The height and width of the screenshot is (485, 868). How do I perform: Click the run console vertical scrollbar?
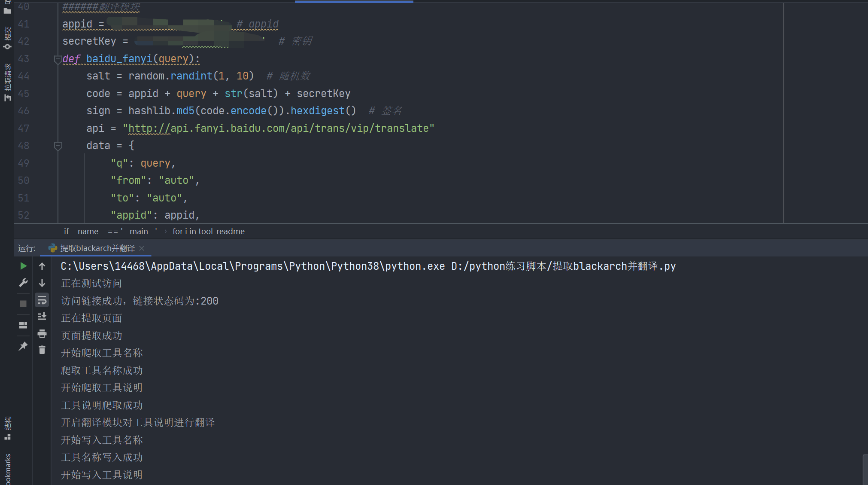pos(865,469)
